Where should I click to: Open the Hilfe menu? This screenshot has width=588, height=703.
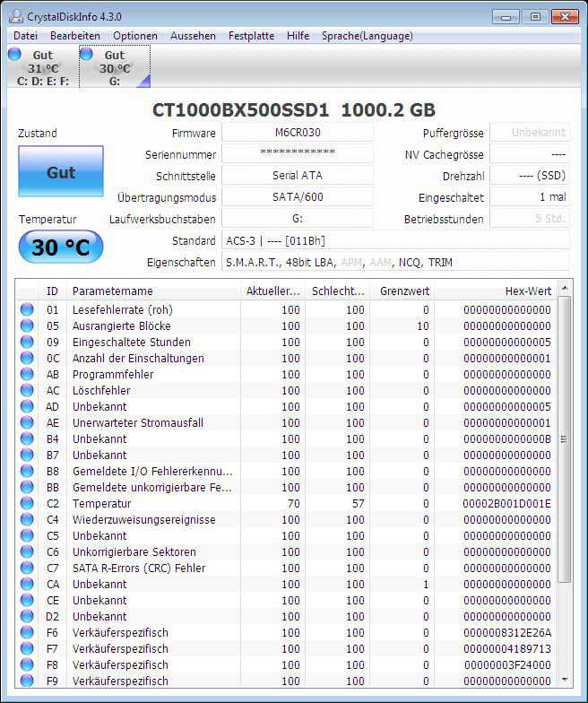(298, 36)
